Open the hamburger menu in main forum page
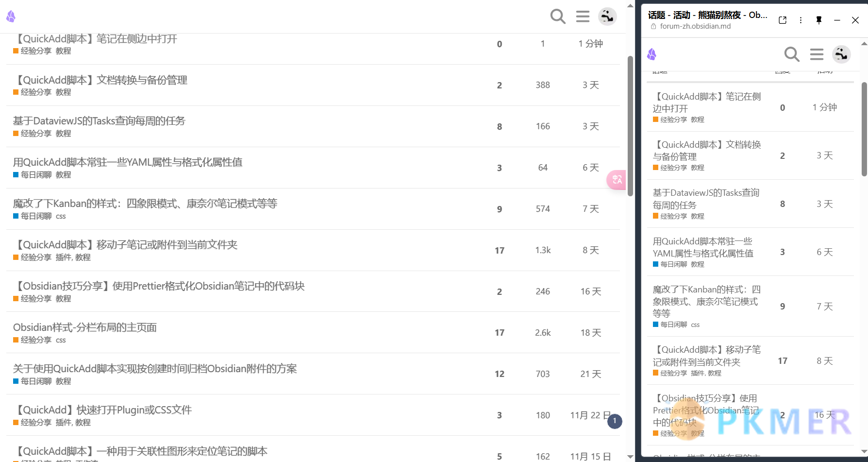This screenshot has height=462, width=868. click(x=583, y=17)
